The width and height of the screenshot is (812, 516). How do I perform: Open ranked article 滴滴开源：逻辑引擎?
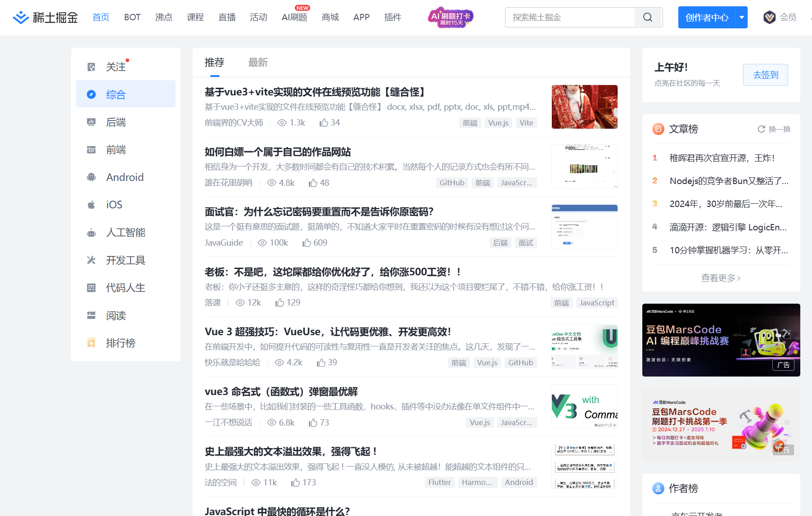tap(728, 227)
